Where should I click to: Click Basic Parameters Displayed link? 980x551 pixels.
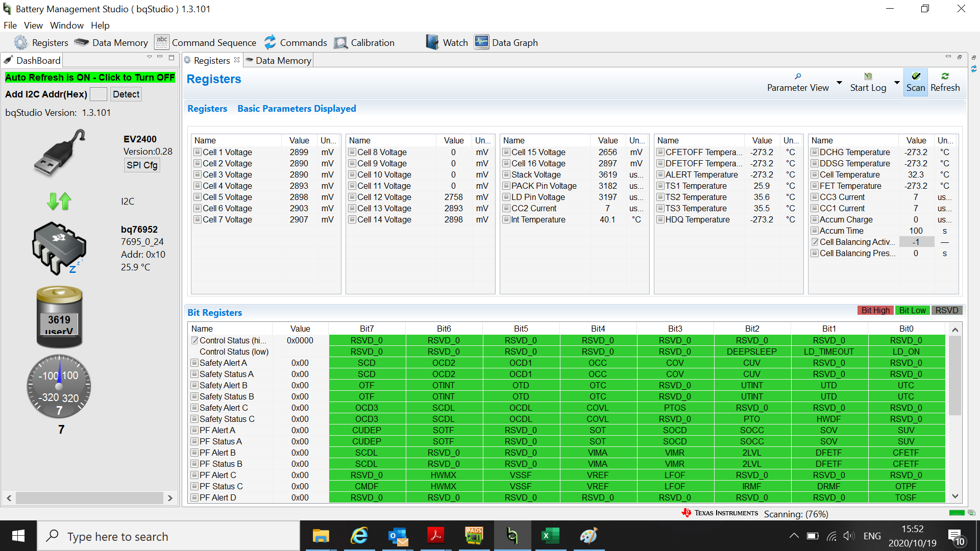point(297,109)
